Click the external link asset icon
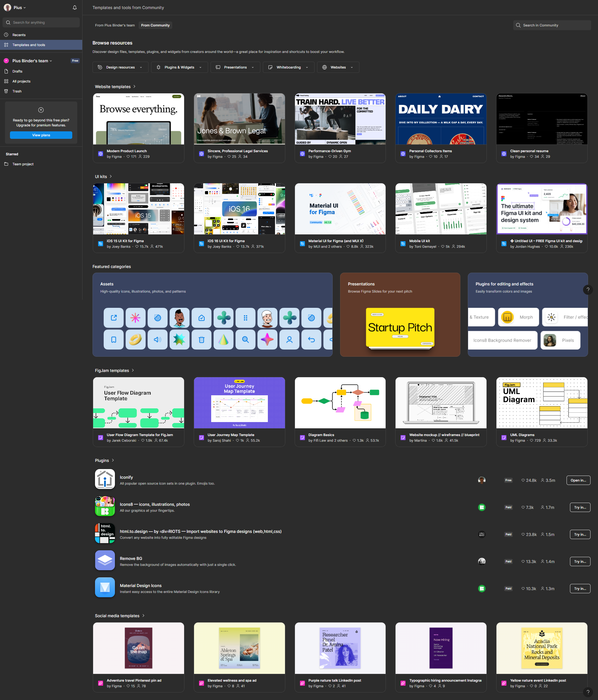 [x=114, y=318]
